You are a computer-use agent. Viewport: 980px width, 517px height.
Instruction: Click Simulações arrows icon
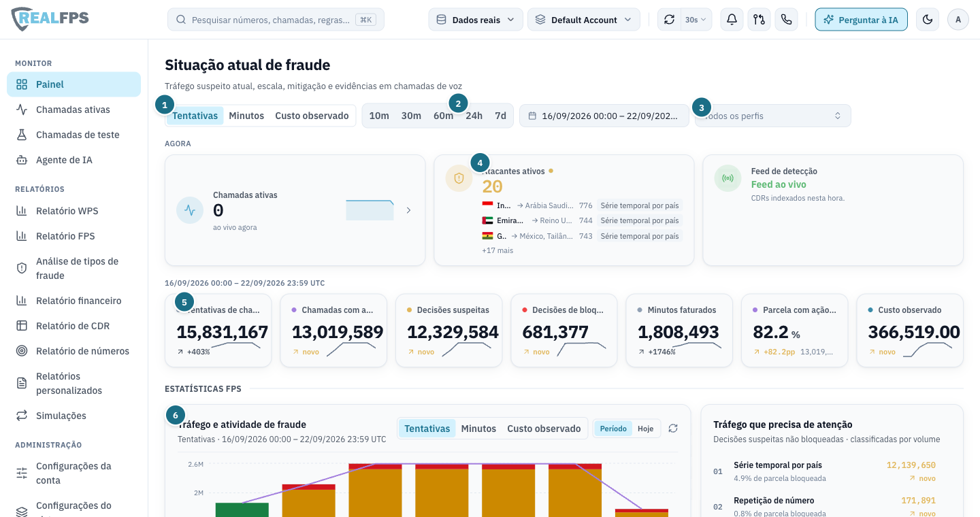22,416
